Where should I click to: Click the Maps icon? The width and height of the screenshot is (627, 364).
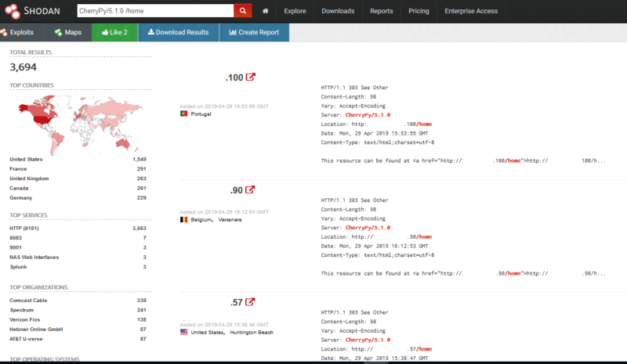coord(58,32)
